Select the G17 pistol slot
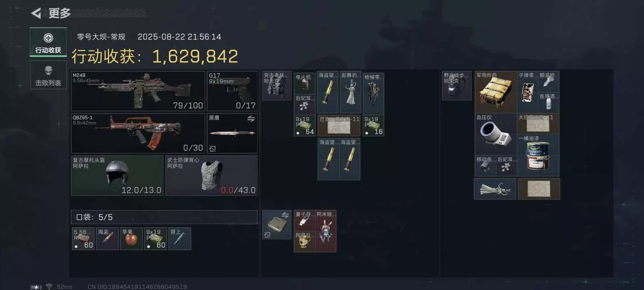Screen dimensions: 644x290 (x=232, y=91)
